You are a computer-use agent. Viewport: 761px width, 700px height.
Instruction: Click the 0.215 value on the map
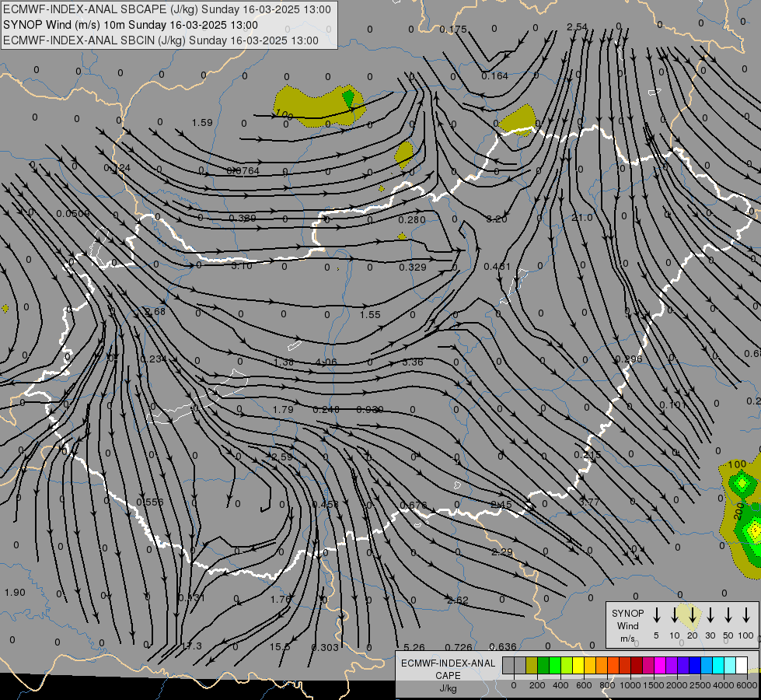click(587, 455)
